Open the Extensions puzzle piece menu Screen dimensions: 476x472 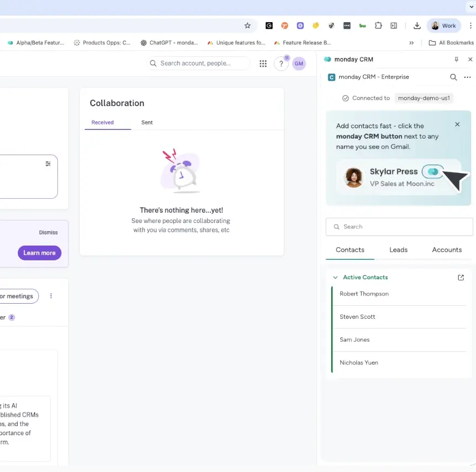pos(378,25)
